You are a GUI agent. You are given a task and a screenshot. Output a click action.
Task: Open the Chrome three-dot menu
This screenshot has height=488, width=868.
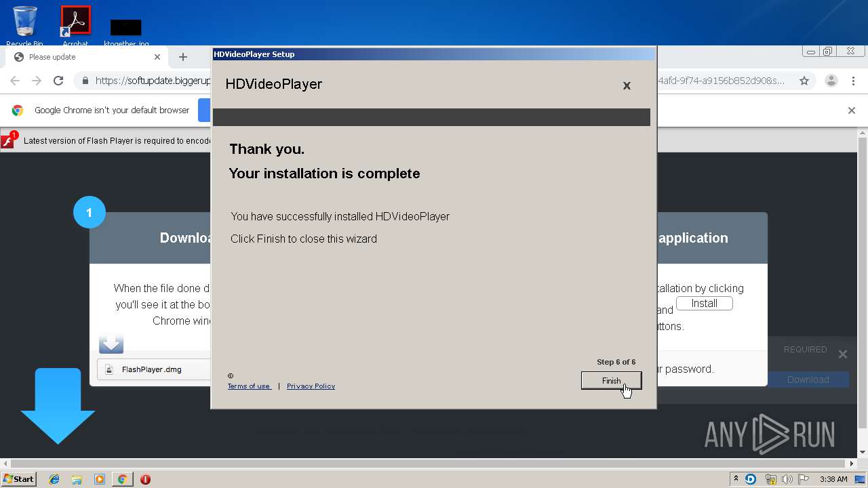[854, 81]
